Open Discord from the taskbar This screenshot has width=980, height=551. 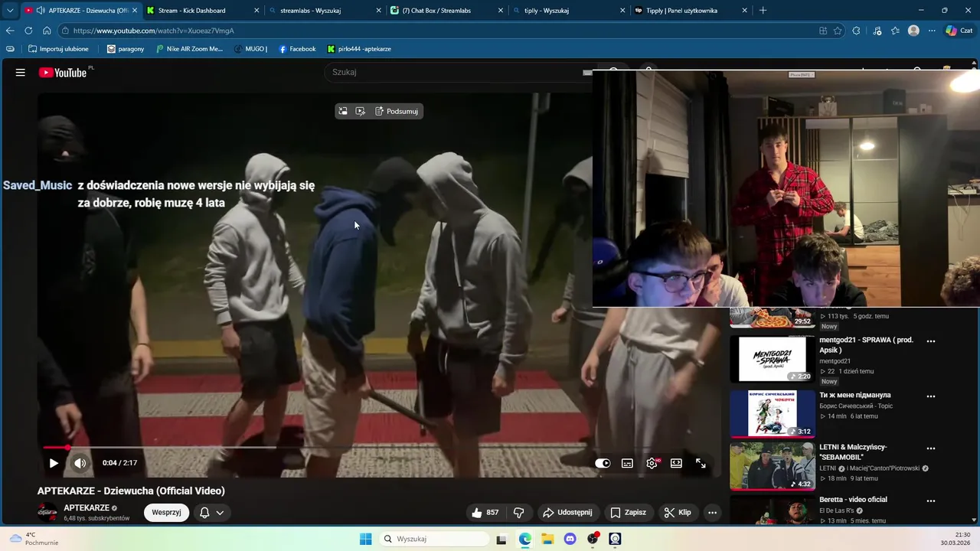[570, 539]
